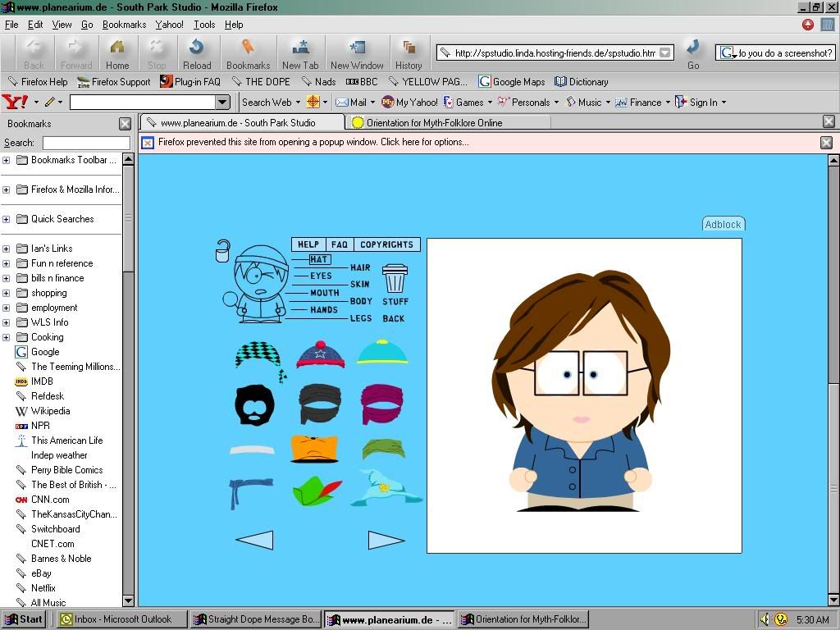Viewport: 840px width, 630px height.
Task: Expand the Cooking bookmark folder
Action: pos(7,337)
